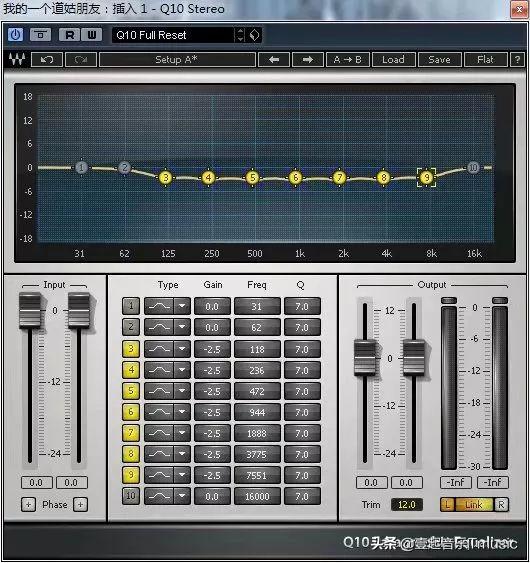Invert left channel phase button
Screen dimensions: 530x563
(x=28, y=504)
